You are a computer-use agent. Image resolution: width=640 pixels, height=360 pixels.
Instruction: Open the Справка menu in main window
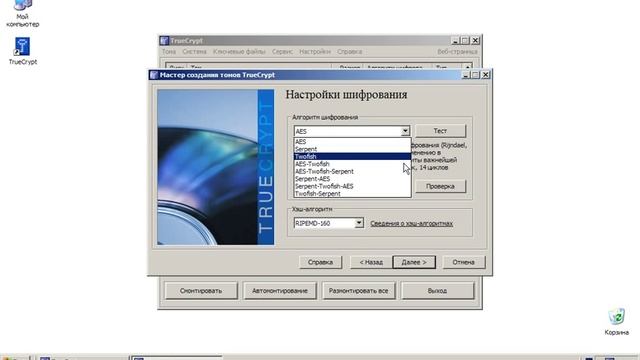[349, 51]
